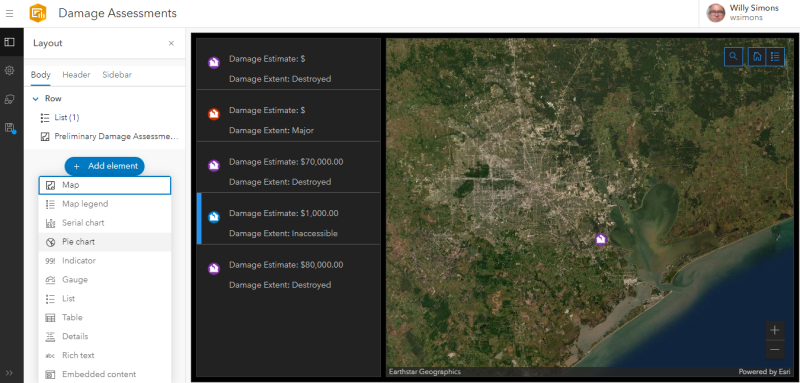Image resolution: width=800 pixels, height=383 pixels.
Task: Switch to the Header tab
Action: click(x=76, y=75)
